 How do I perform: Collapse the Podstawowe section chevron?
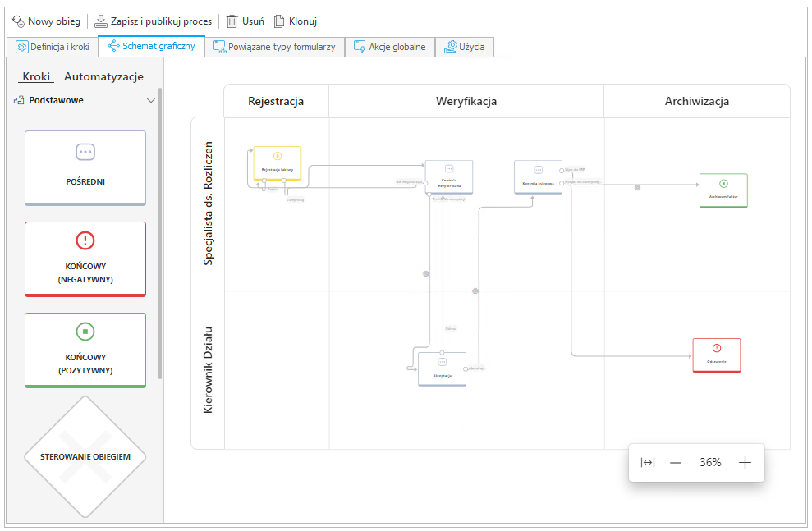tap(151, 101)
